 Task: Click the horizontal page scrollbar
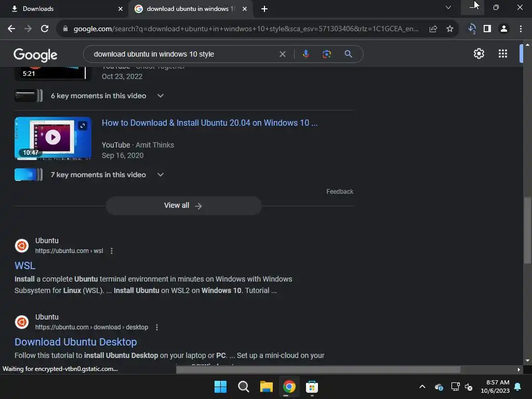pos(318,369)
